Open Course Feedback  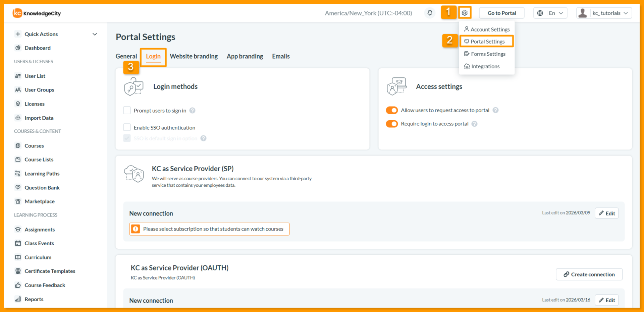coord(45,285)
